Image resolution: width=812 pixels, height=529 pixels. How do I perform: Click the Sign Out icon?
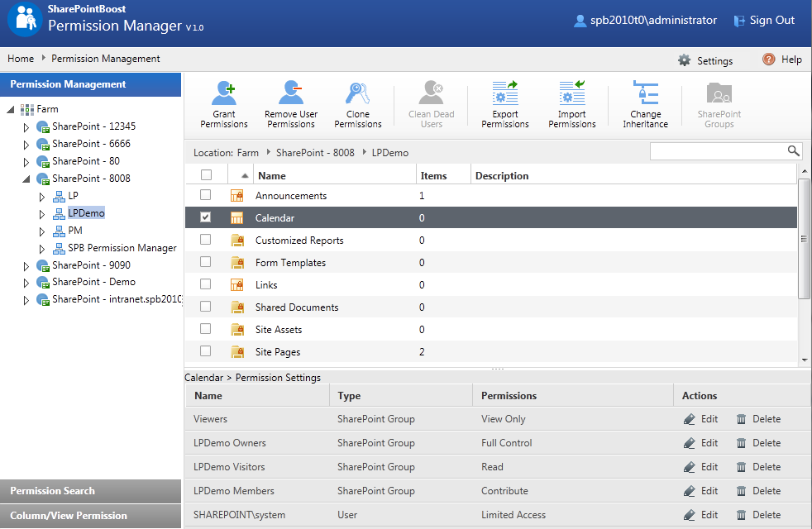(739, 21)
